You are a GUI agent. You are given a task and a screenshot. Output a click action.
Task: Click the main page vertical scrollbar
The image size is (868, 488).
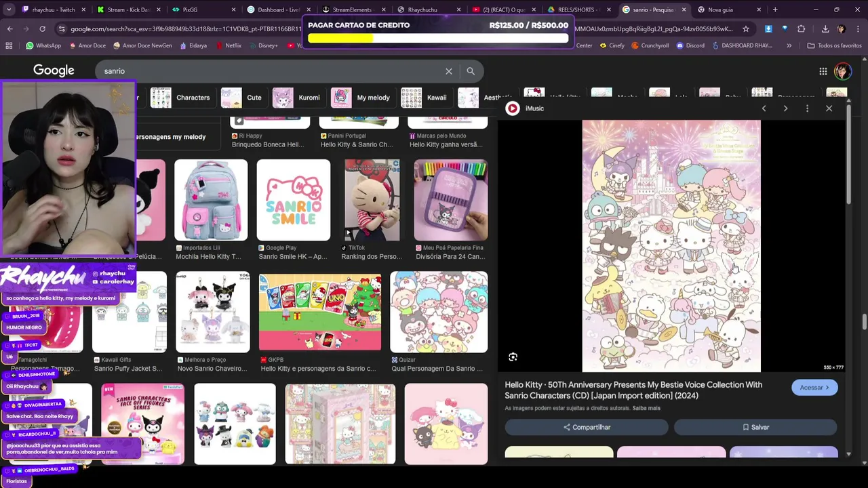[865, 323]
